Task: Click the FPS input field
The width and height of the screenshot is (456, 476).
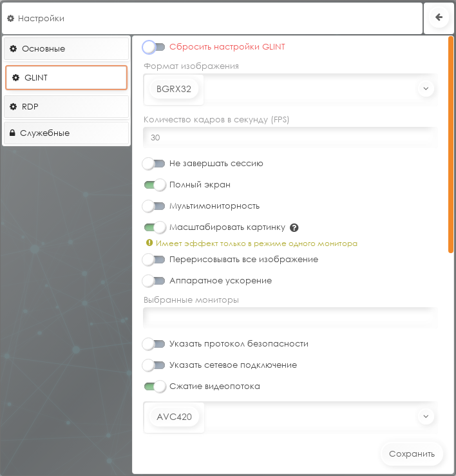Action: [290, 138]
